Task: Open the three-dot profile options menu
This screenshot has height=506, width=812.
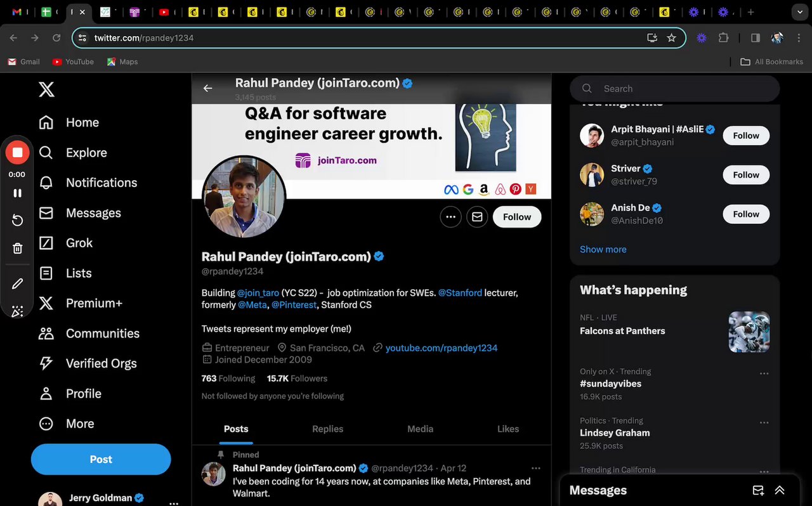Action: coord(450,217)
